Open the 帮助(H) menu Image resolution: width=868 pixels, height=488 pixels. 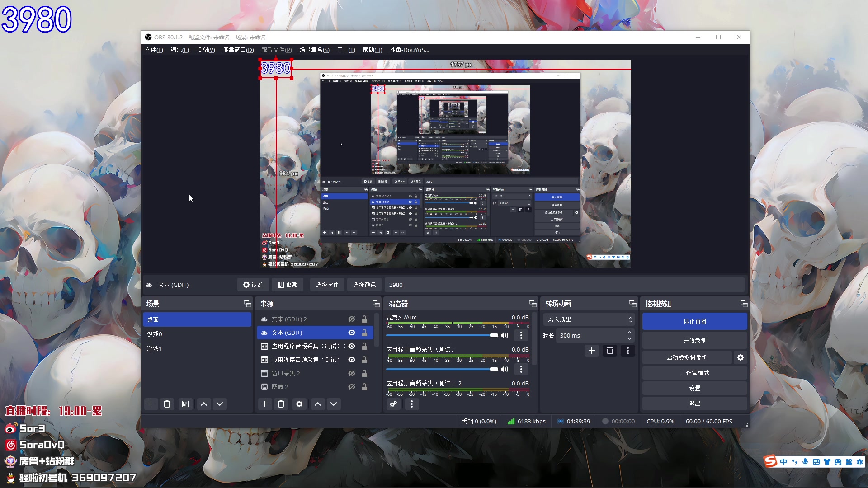(372, 50)
